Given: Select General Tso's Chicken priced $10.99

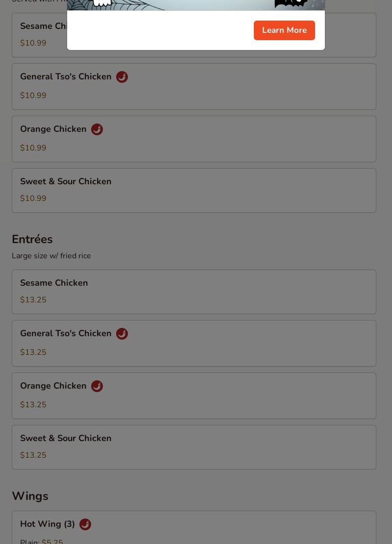Looking at the screenshot, I should coord(194,86).
